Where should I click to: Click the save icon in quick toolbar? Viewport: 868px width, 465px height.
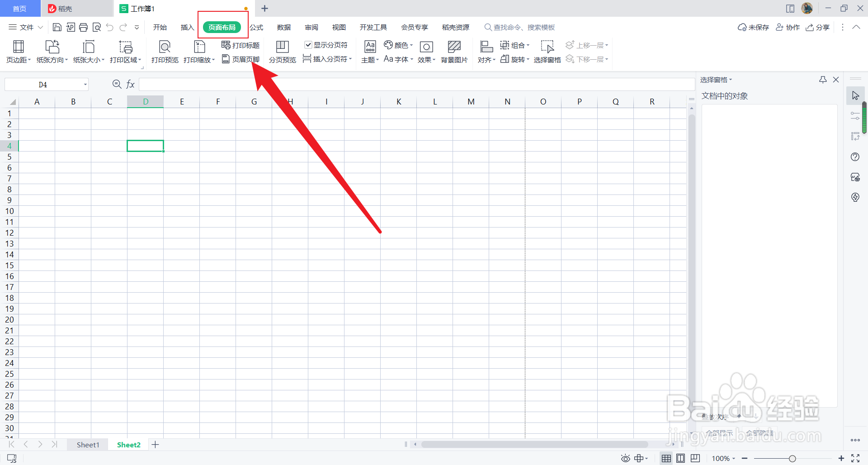pyautogui.click(x=57, y=27)
